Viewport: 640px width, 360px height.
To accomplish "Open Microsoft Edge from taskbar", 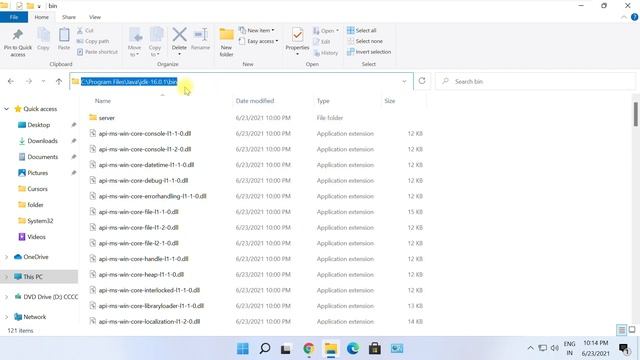I will [353, 349].
